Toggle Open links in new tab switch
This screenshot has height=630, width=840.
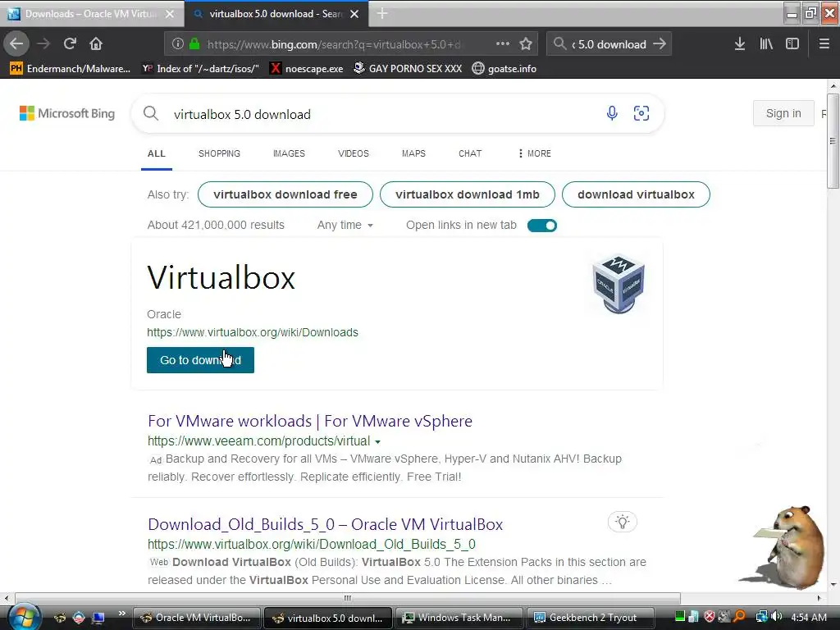pyautogui.click(x=542, y=226)
